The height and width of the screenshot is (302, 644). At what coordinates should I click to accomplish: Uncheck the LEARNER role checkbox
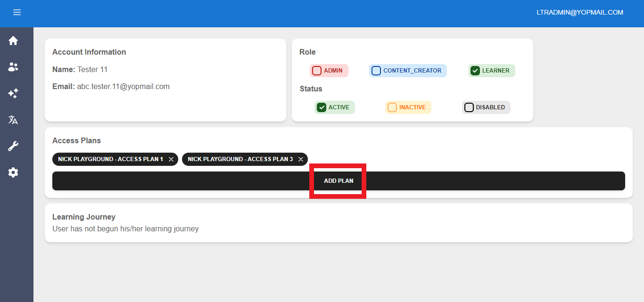tap(475, 71)
